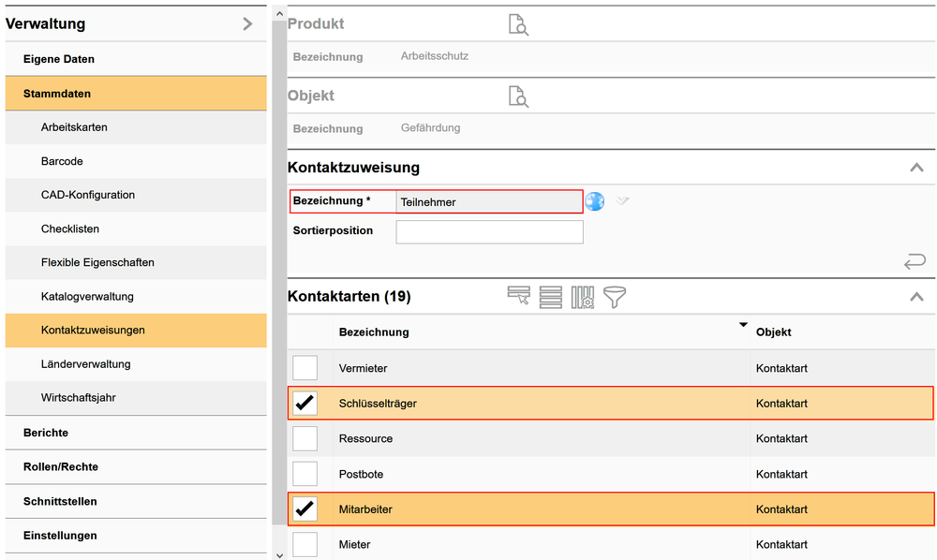This screenshot has width=937, height=560.
Task: Open the Objekt lookup search icon
Action: coord(518,96)
